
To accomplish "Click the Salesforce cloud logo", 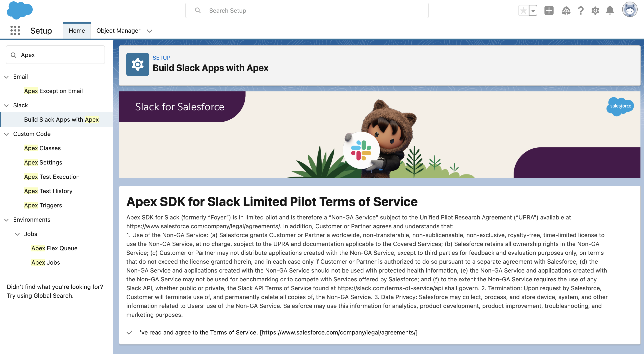I will (20, 10).
